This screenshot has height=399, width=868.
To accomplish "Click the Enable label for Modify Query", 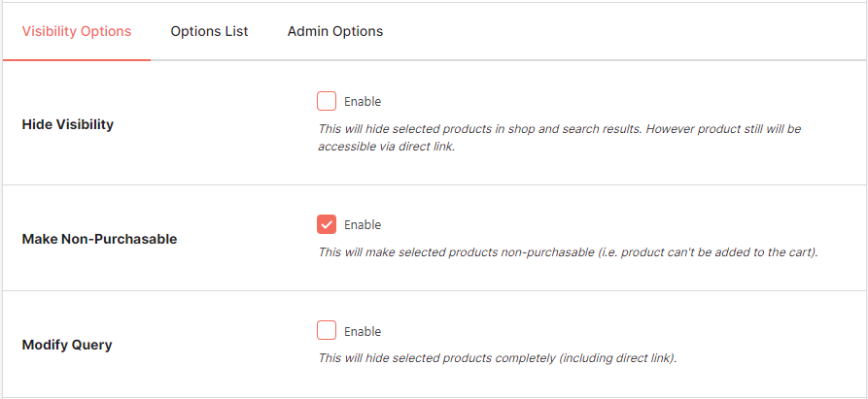I will pyautogui.click(x=363, y=331).
